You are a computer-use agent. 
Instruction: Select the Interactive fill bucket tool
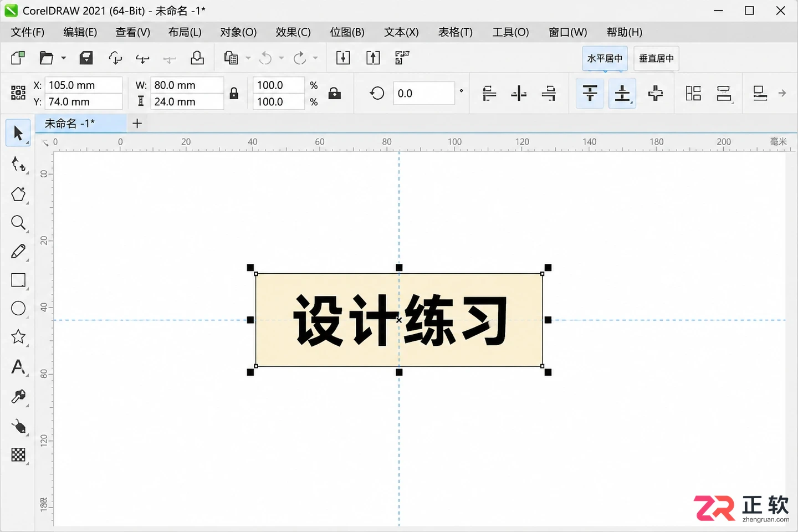18,426
